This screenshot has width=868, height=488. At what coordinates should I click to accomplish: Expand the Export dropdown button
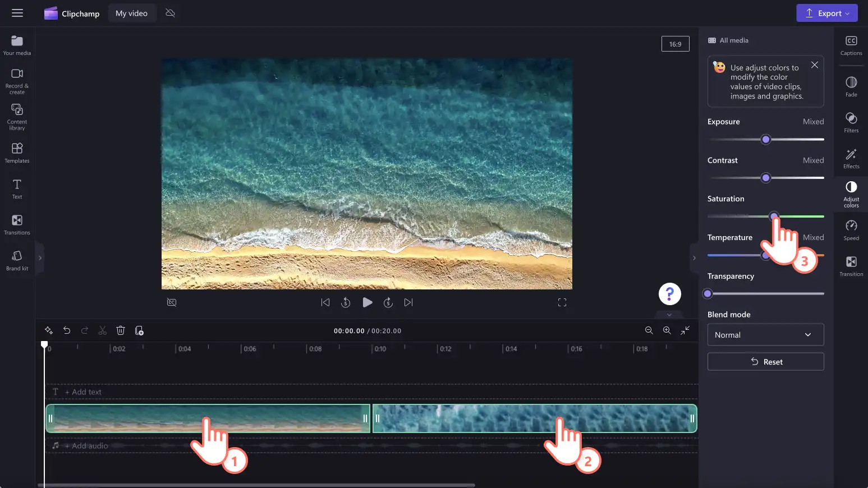826,13
